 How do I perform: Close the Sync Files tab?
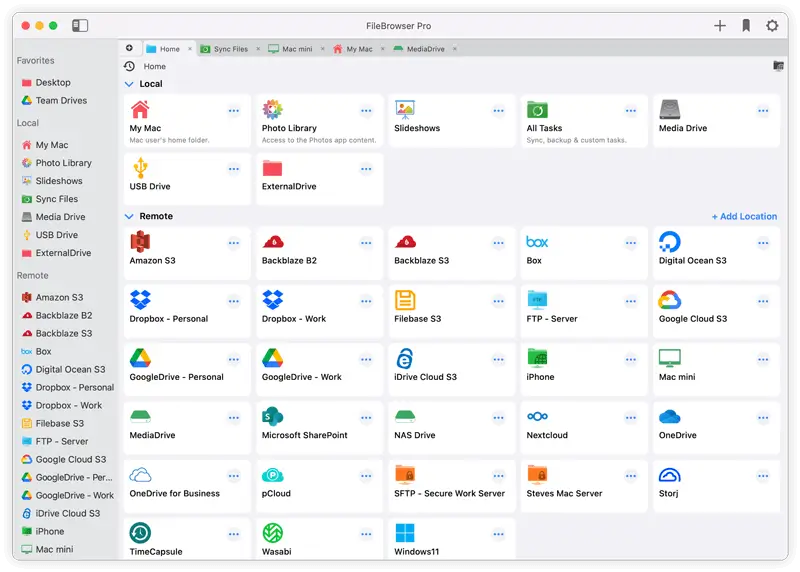coord(258,49)
